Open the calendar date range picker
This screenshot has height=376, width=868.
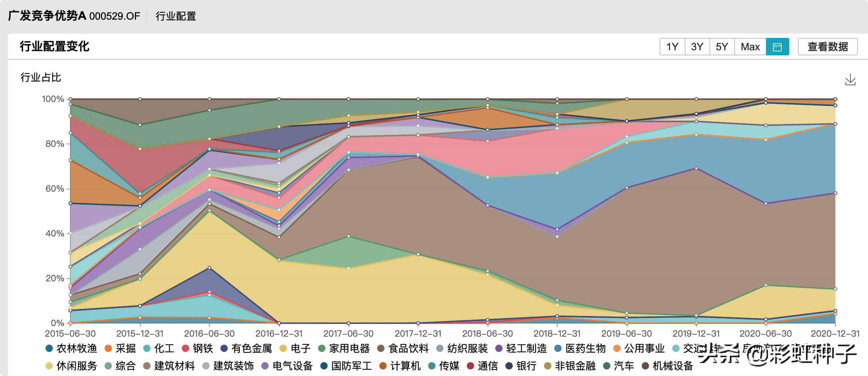777,47
